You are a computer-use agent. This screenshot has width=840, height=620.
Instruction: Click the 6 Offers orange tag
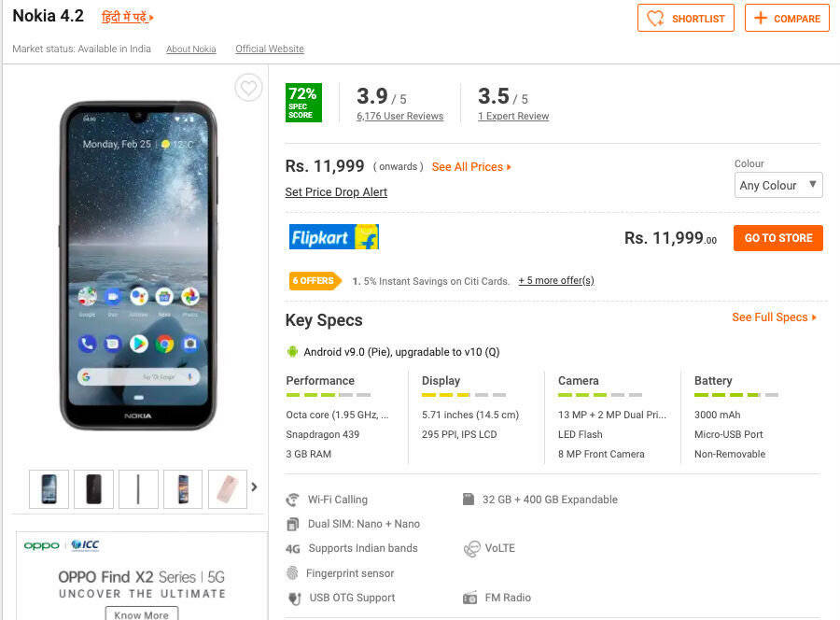point(315,281)
